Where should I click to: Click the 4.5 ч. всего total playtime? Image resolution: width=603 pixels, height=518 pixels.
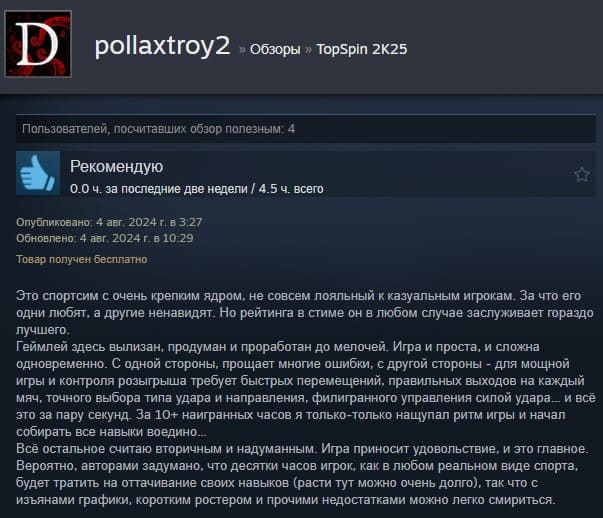291,189
